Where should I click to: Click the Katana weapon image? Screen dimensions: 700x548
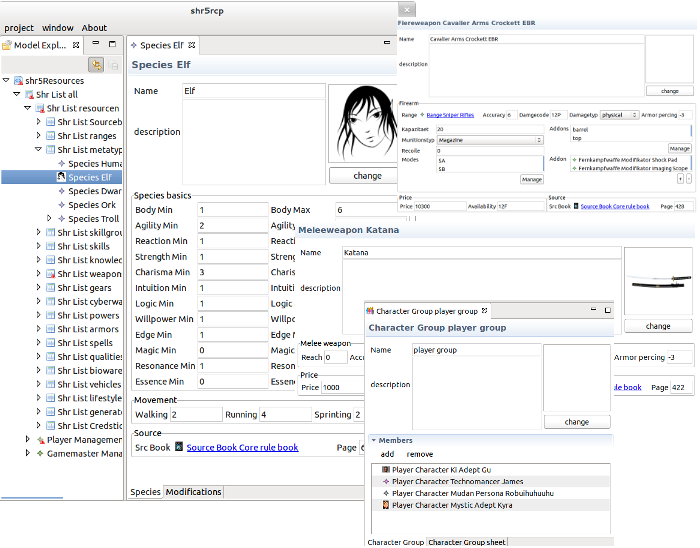[x=658, y=281]
